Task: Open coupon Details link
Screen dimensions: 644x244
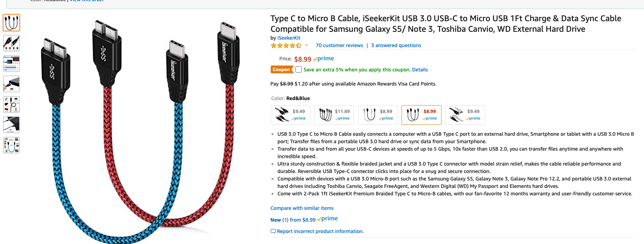Action: tap(420, 70)
